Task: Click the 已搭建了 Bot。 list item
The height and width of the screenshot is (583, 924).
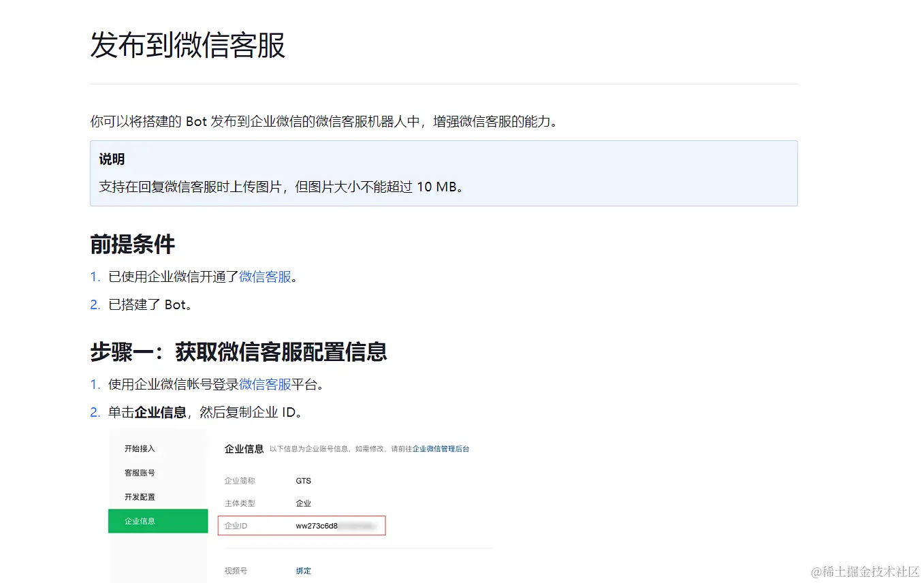Action: pos(150,304)
